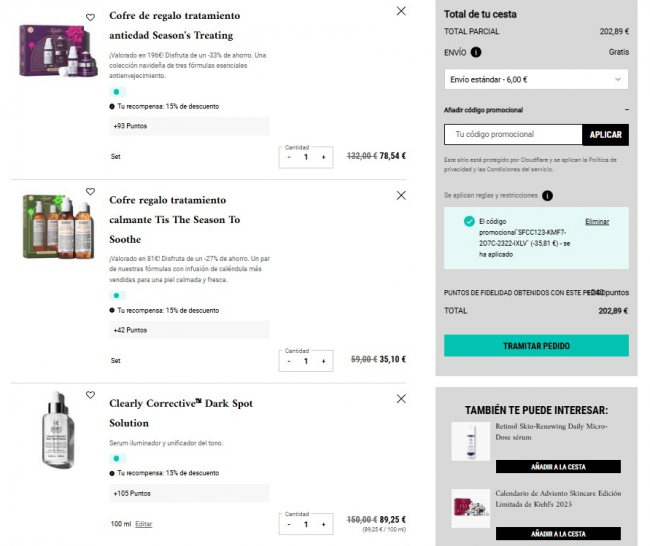Add Season's Treating set to wishlist
This screenshot has width=650, height=546.
pos(90,17)
